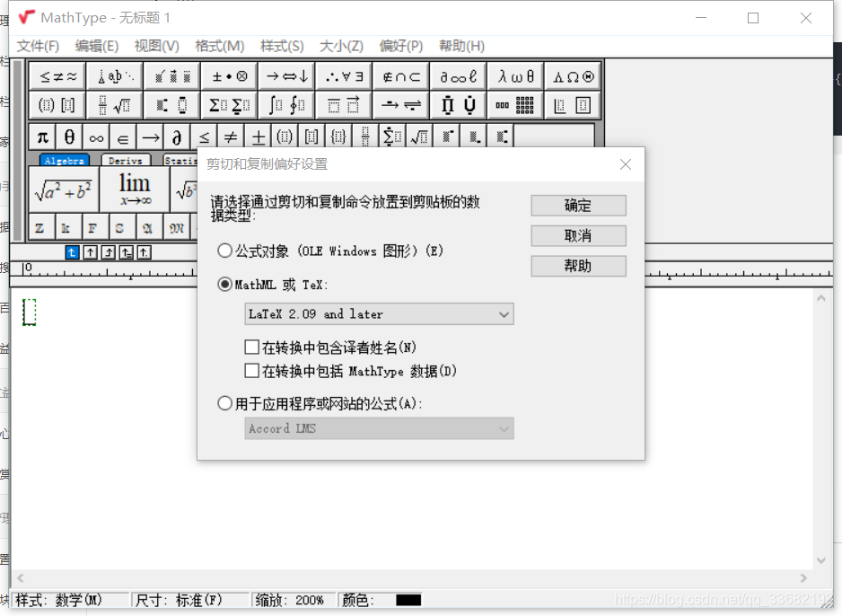Open the set theory symbols palette

pos(401,77)
